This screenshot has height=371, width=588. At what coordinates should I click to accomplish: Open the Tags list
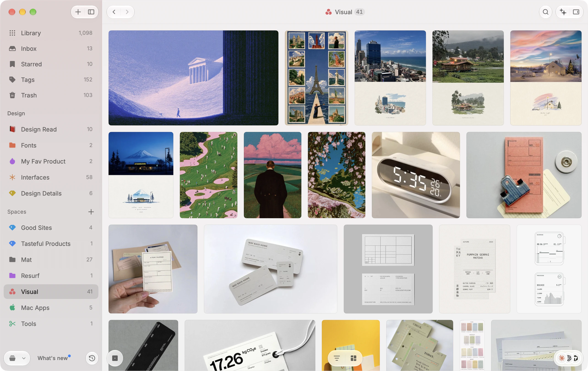pos(51,80)
